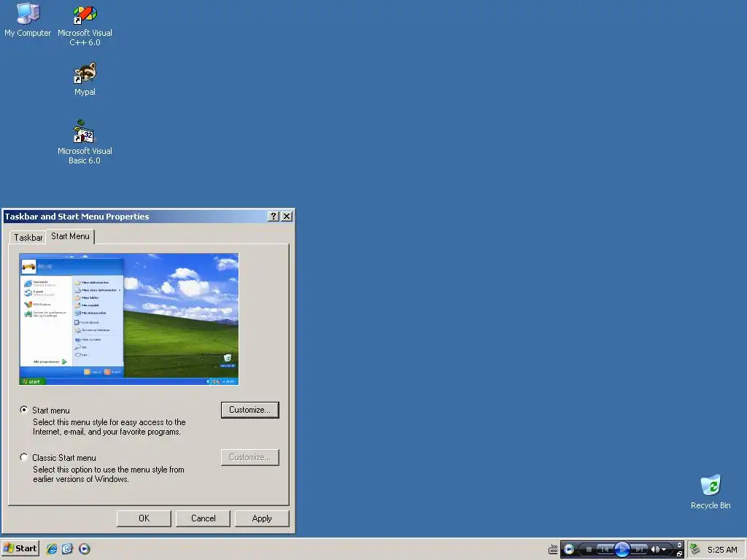Image resolution: width=747 pixels, height=560 pixels.
Task: Open the volume dropdown arrow in Media Player toolbar
Action: tap(664, 550)
